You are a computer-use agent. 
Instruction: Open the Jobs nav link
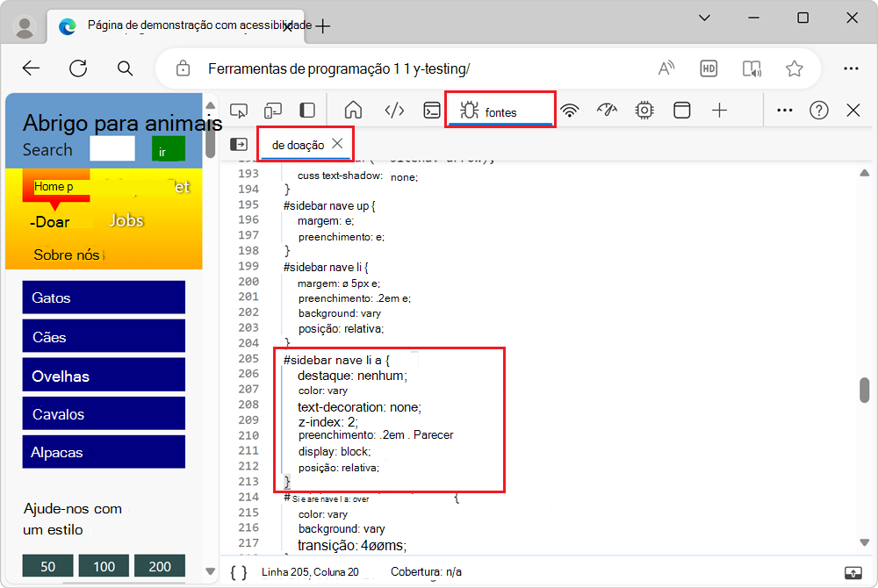pos(126,220)
